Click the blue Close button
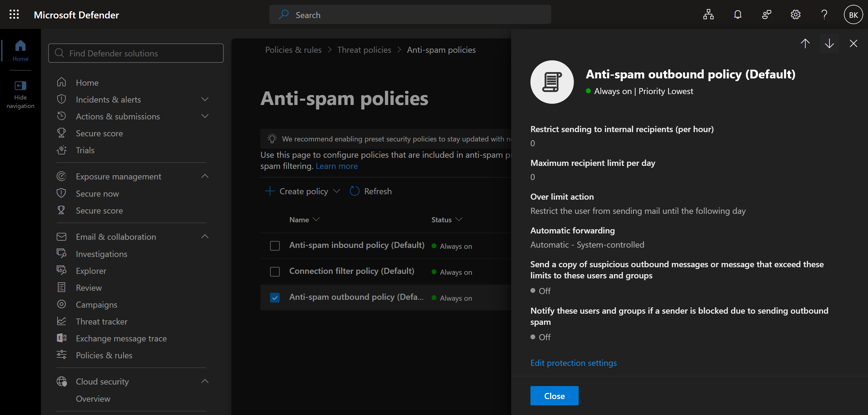 [x=554, y=395]
